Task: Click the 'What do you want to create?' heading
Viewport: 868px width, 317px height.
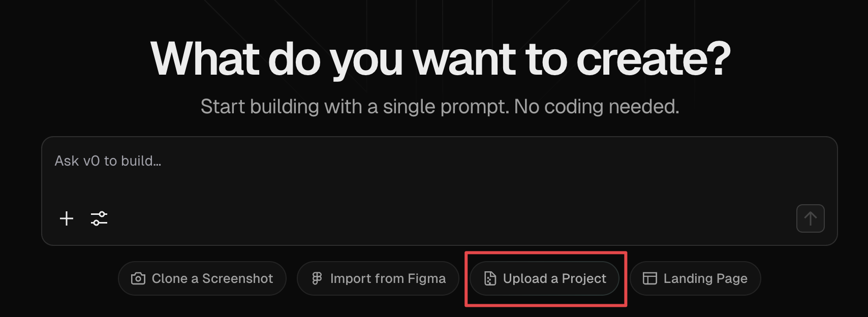Action: click(x=440, y=59)
